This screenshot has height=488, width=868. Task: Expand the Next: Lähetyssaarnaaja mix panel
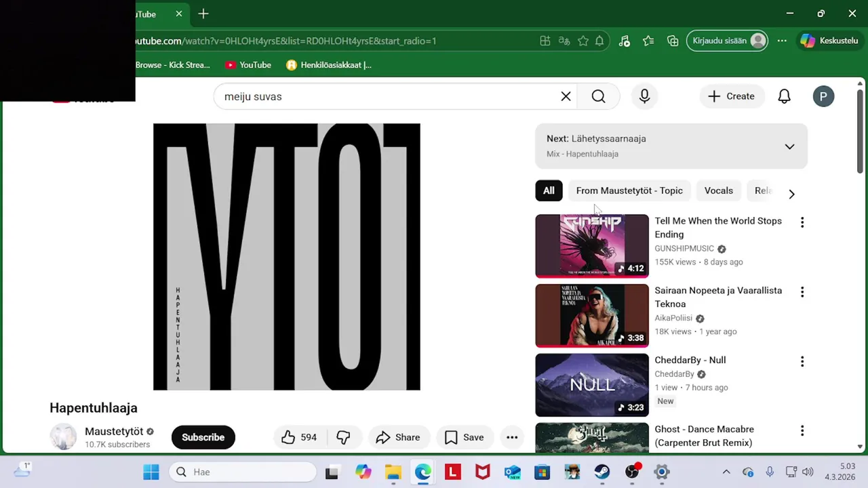coord(789,146)
